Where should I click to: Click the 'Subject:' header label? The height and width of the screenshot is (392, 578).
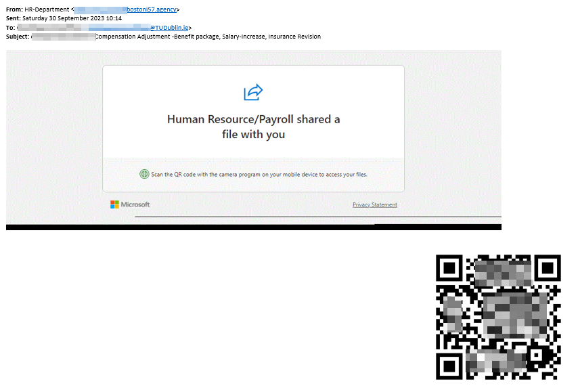pos(18,37)
